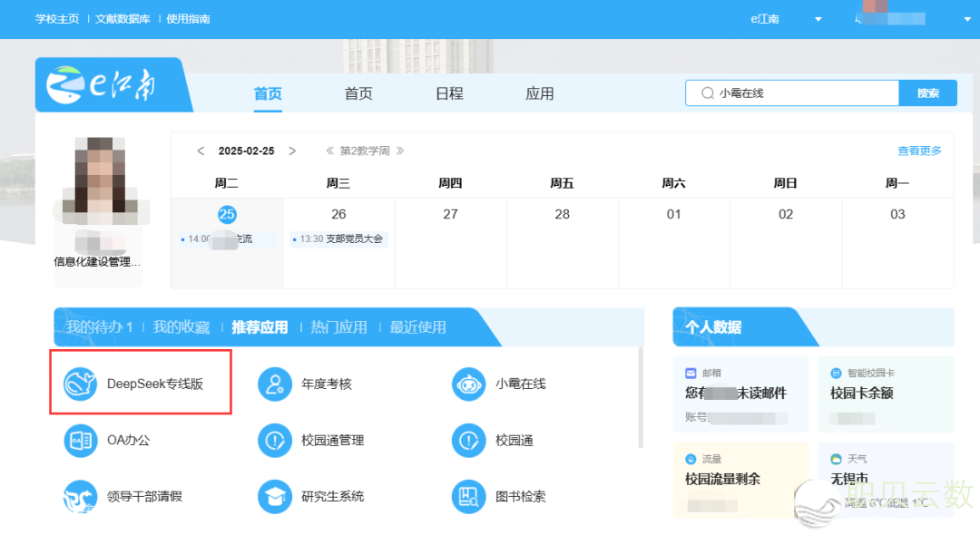Click the 个人数据 panel header
This screenshot has height=535, width=980.
click(713, 327)
